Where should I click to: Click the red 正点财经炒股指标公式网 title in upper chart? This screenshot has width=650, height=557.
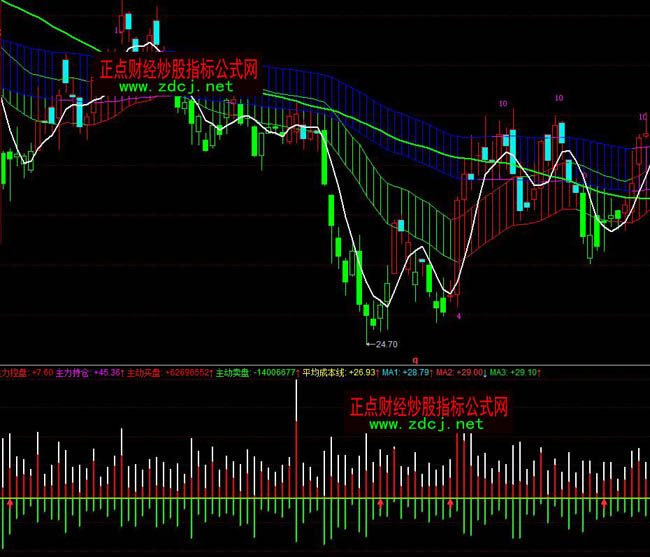coord(179,69)
